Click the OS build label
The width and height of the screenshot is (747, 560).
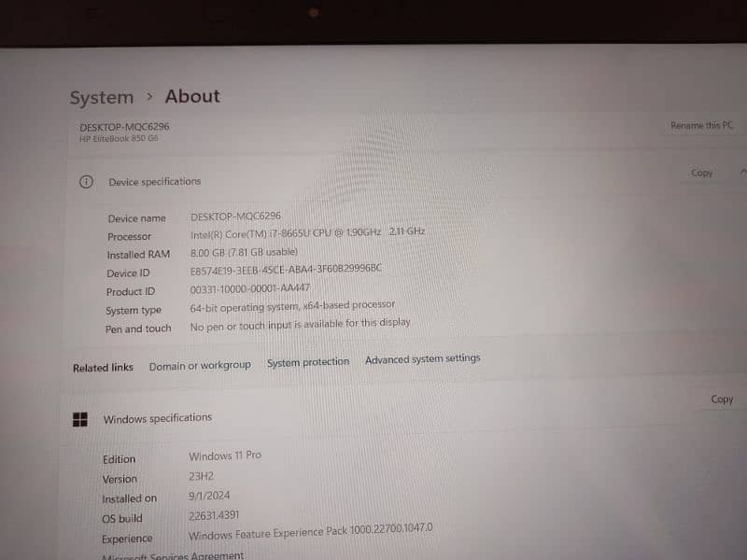122,519
